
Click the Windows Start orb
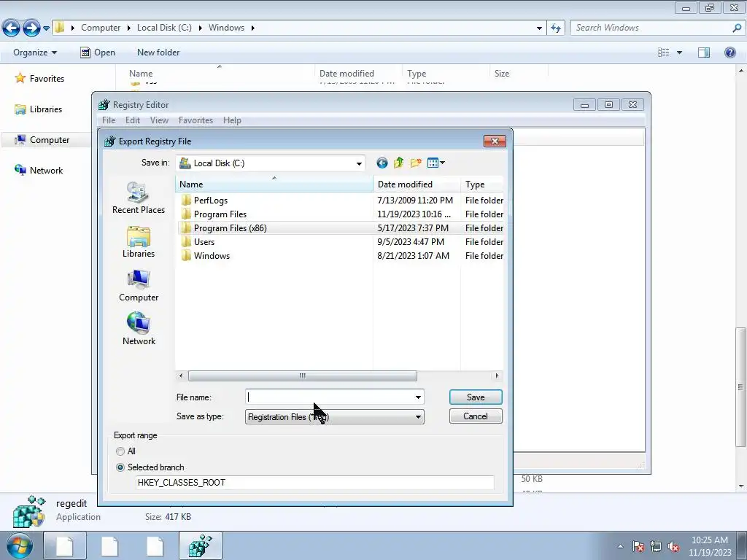pos(20,545)
